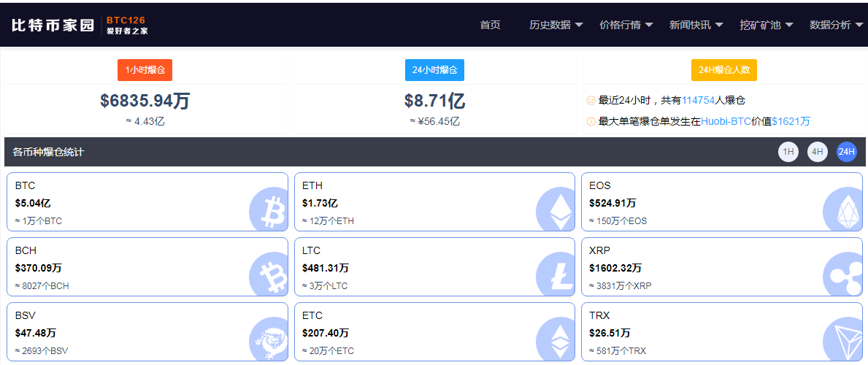Screen dimensions: 868x365
Task: Open the Huobi-BTC link
Action: [726, 121]
